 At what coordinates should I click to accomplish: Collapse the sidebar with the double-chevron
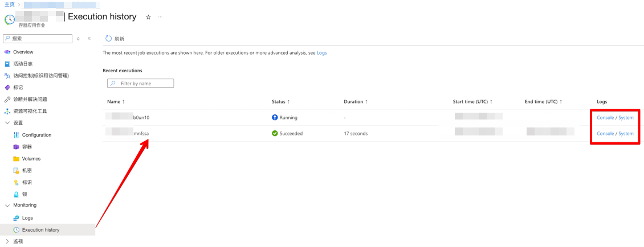89,39
